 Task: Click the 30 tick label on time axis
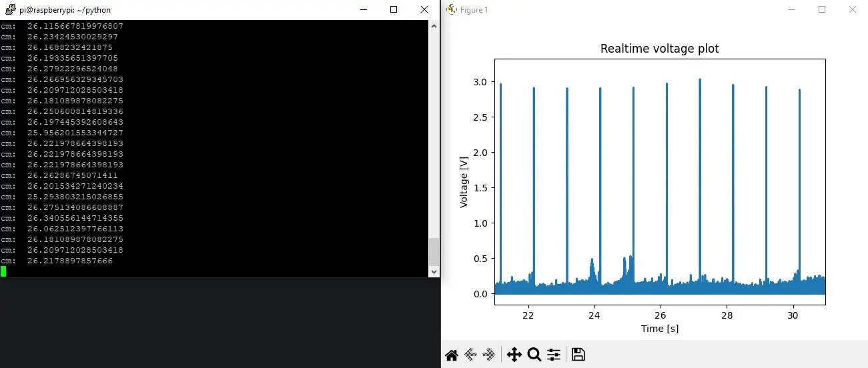pos(793,315)
